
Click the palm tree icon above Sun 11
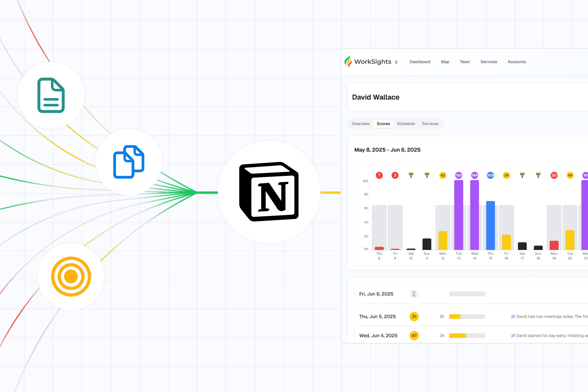pos(427,175)
